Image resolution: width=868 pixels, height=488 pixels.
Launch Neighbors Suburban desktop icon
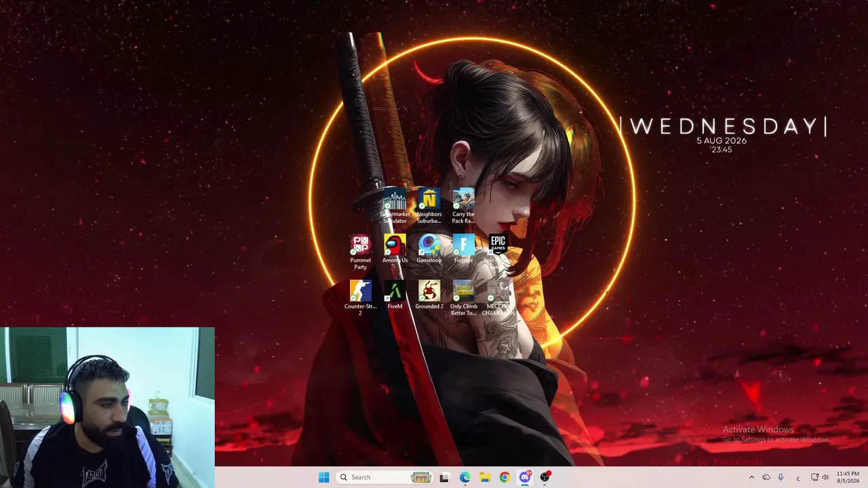[x=429, y=207]
